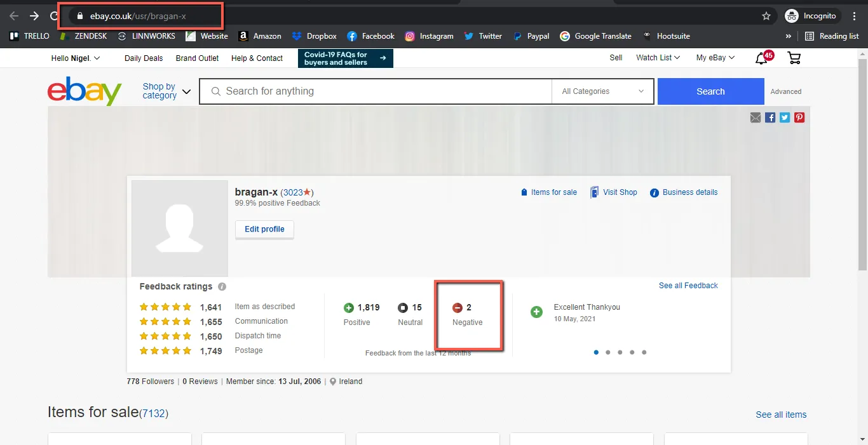The image size is (868, 445).
Task: Click the Sell link
Action: pos(616,58)
